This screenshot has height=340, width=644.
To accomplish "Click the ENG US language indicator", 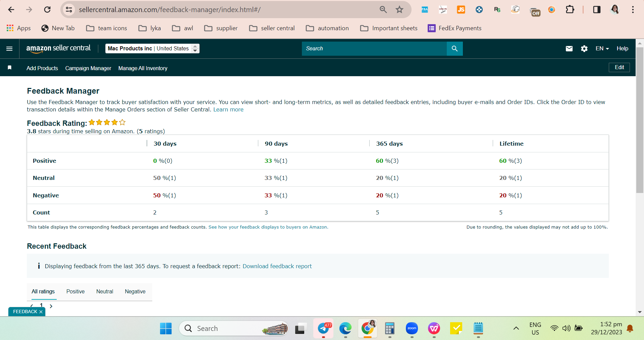I will pos(535,329).
